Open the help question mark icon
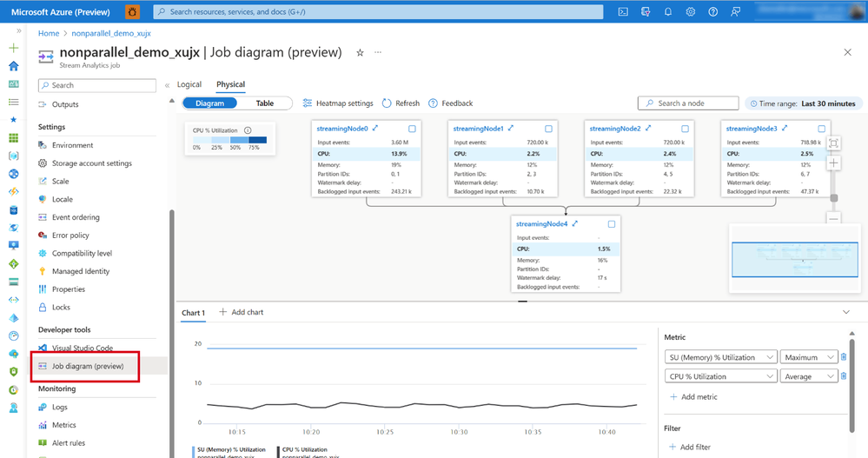This screenshot has width=868, height=458. coord(713,11)
